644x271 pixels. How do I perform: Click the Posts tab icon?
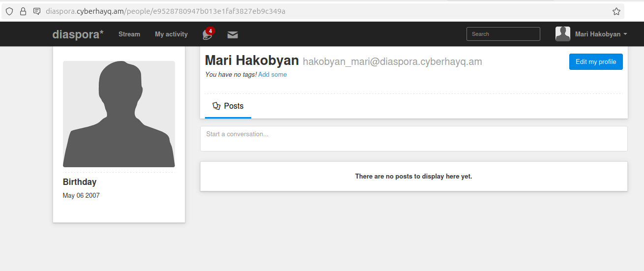[216, 106]
